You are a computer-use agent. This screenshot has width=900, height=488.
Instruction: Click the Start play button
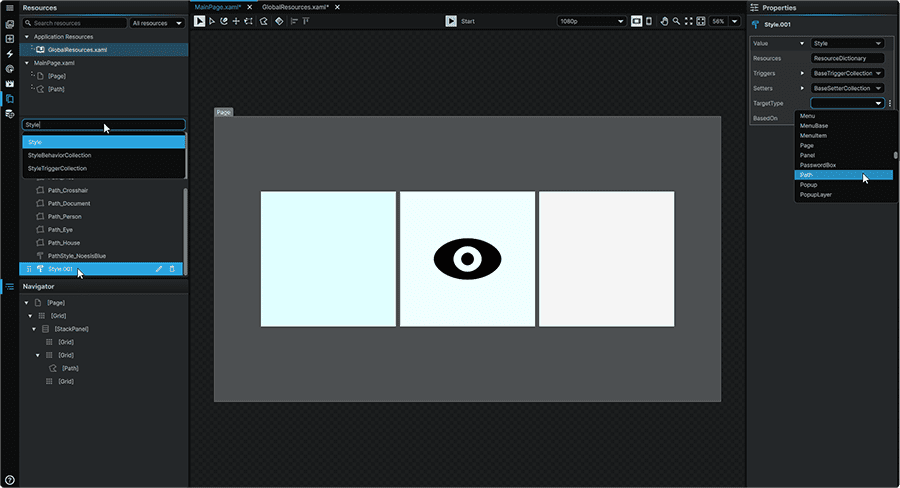[451, 21]
